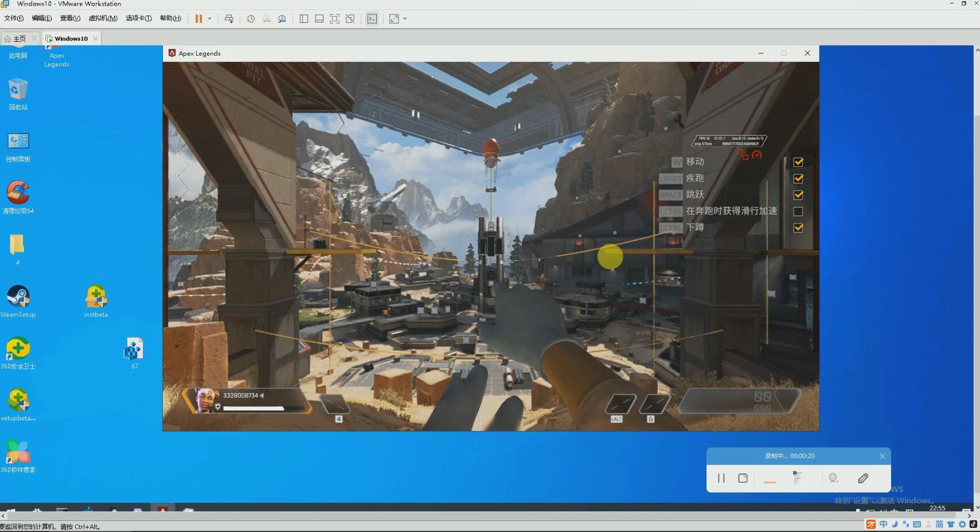Select the 360软件管家 desktop icon
Viewport: 980px width, 532px height.
(x=18, y=456)
